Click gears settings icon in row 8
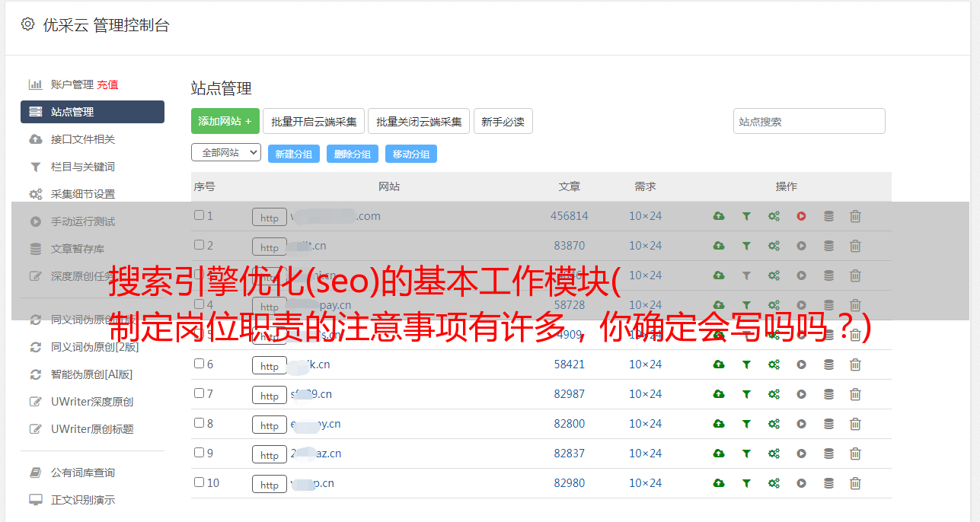 click(x=774, y=424)
